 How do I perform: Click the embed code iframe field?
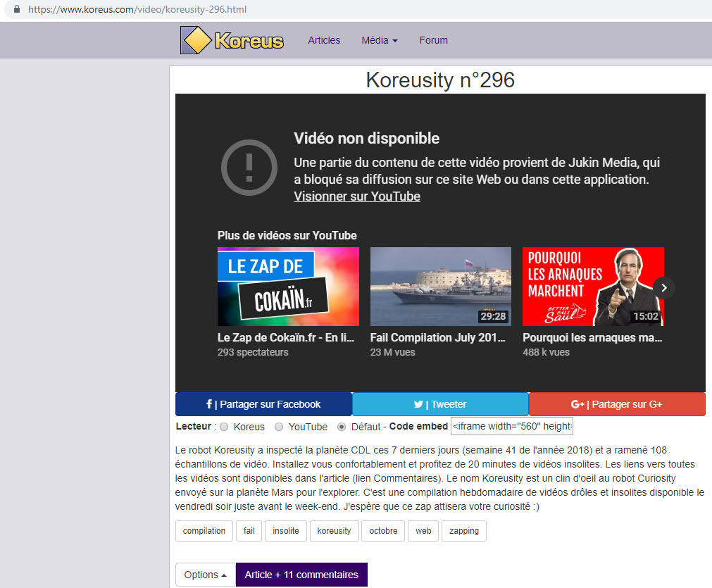[512, 426]
